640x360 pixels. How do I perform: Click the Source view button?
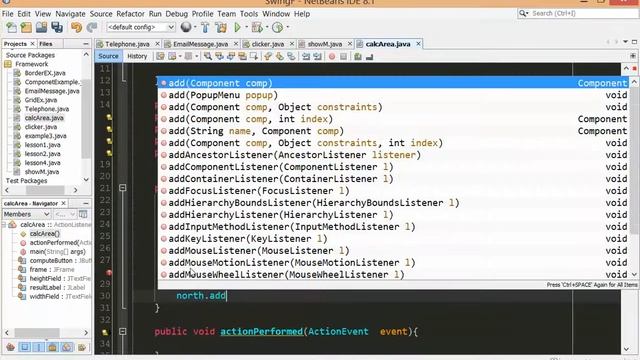pyautogui.click(x=108, y=56)
